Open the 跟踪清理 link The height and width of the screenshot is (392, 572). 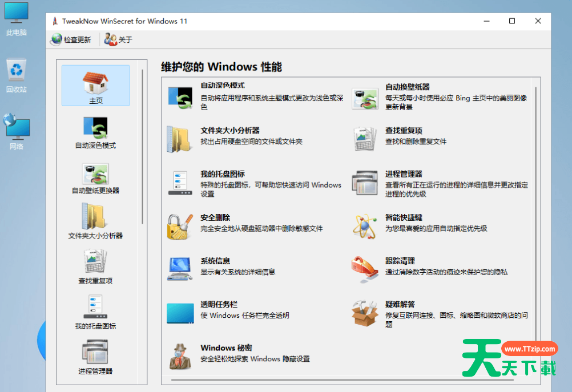click(x=400, y=261)
